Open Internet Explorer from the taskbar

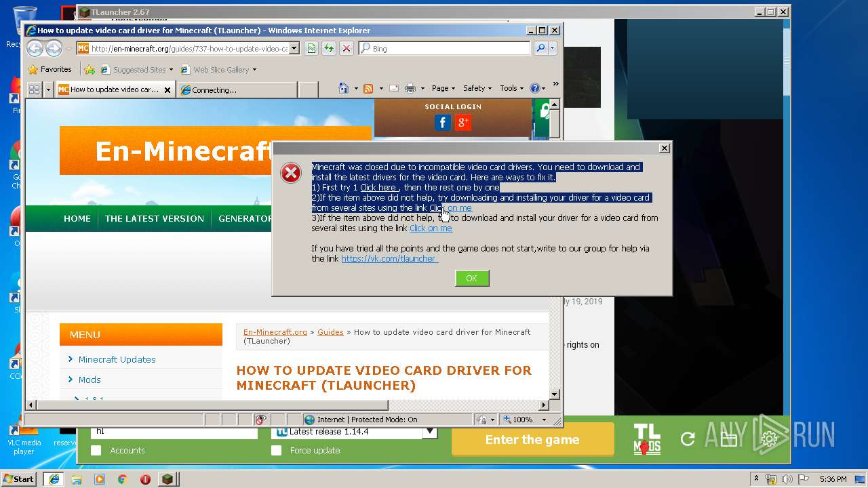tap(54, 479)
